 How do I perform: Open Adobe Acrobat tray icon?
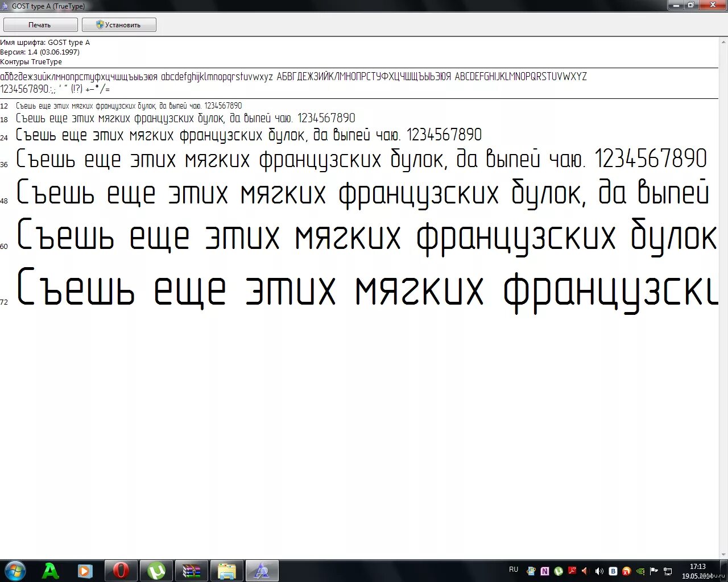(x=572, y=571)
